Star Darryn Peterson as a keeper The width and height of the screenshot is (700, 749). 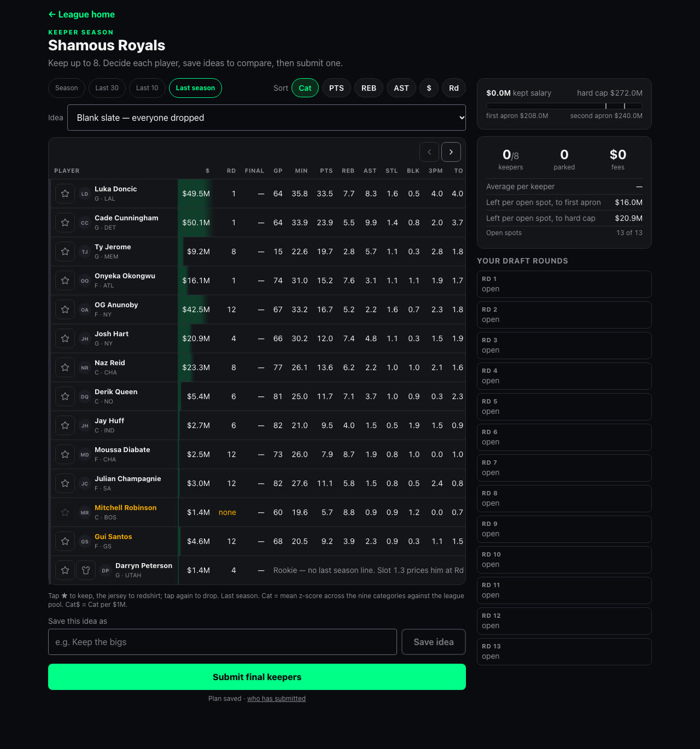[65, 570]
